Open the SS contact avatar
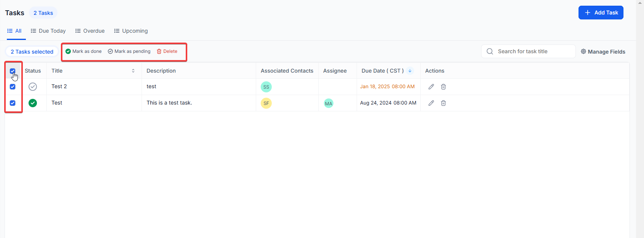 [x=266, y=87]
